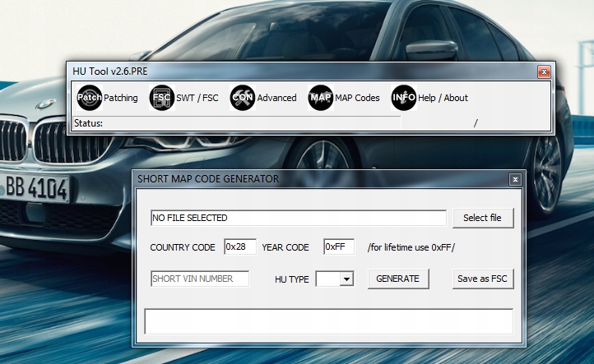Click the NO FILE SELECTED path field
The height and width of the screenshot is (364, 594).
(298, 218)
